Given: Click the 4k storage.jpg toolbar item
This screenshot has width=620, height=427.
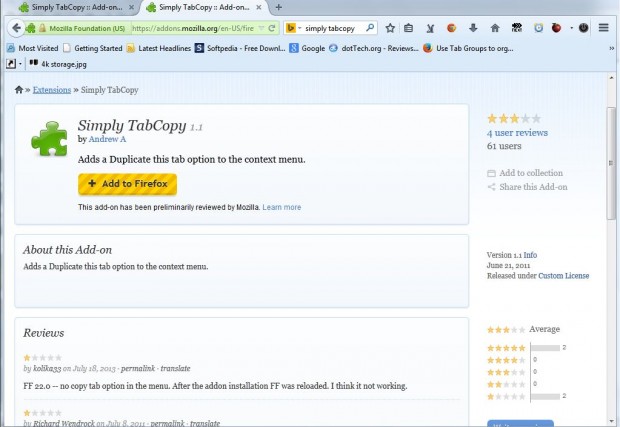Looking at the screenshot, I should click(x=58, y=64).
